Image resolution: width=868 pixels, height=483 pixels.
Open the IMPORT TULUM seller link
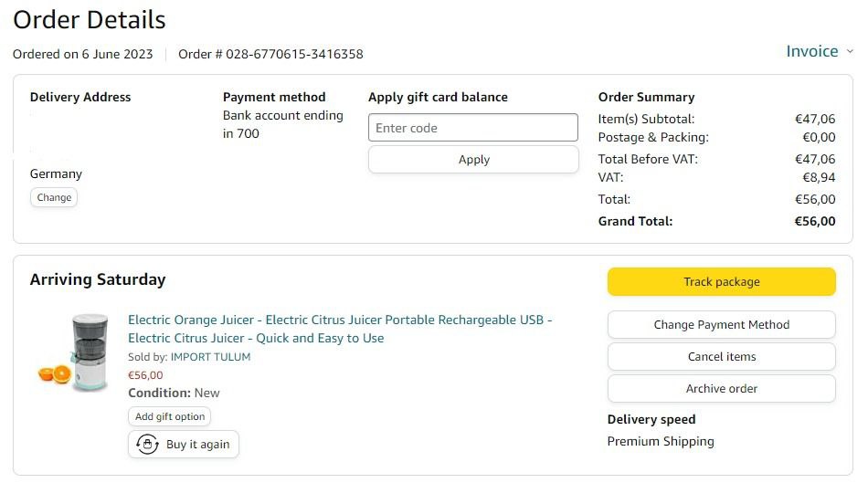210,357
